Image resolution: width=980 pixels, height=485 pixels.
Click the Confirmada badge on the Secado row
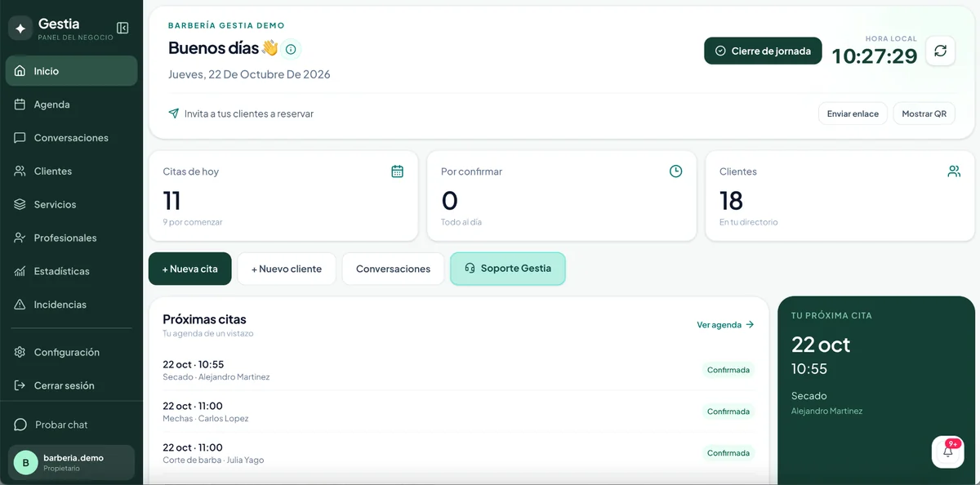coord(728,370)
